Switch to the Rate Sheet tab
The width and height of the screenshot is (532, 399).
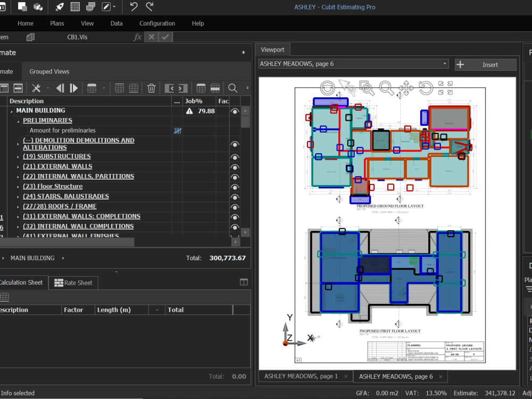point(73,282)
